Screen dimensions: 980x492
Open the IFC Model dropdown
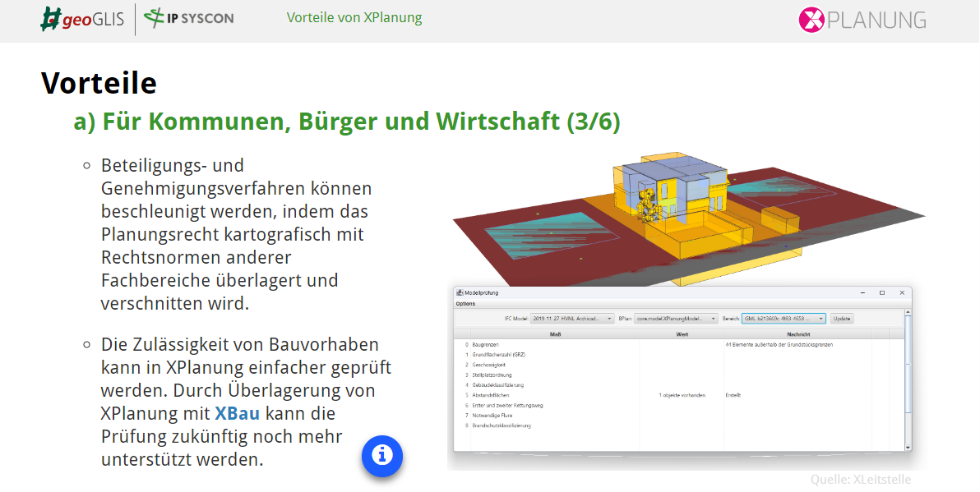(x=609, y=319)
